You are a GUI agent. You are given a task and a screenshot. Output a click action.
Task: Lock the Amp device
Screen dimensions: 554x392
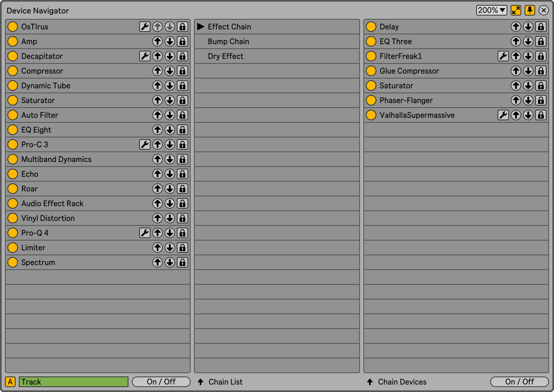(x=182, y=41)
